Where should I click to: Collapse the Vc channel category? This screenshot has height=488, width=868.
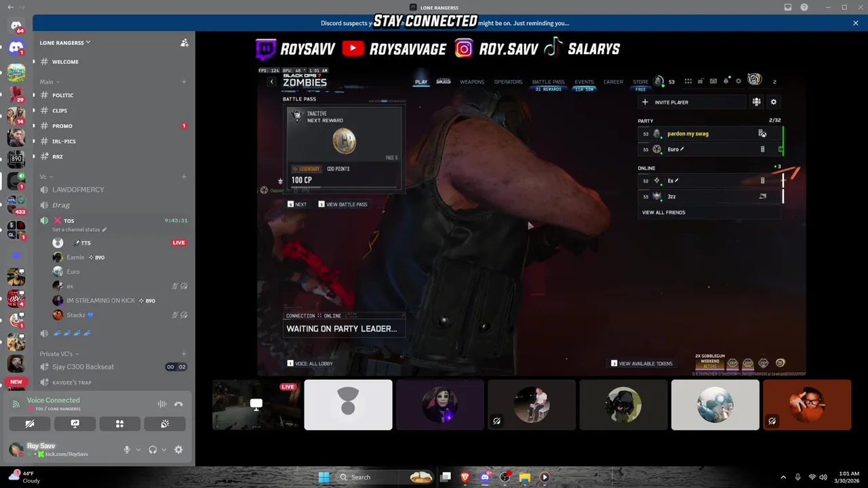[46, 177]
